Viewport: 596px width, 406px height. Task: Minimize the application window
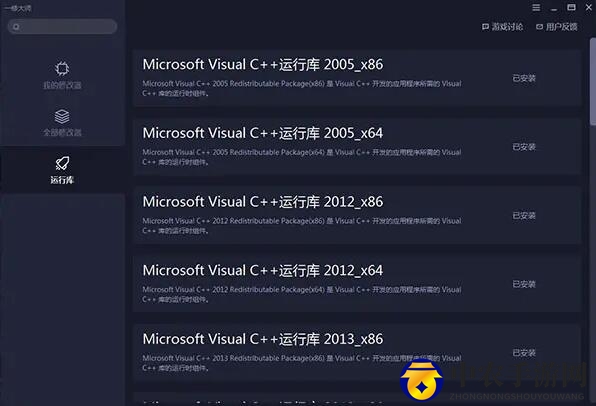pos(554,9)
